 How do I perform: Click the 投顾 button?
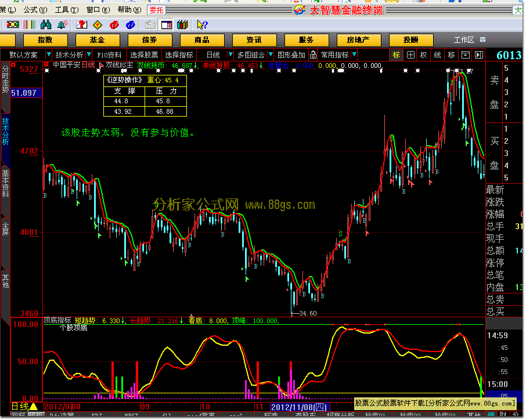click(411, 40)
